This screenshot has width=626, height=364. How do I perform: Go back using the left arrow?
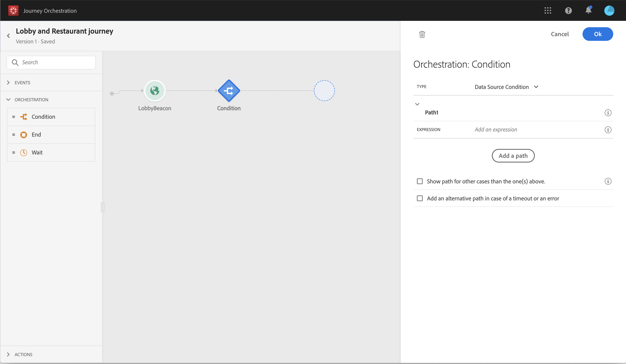[9, 36]
